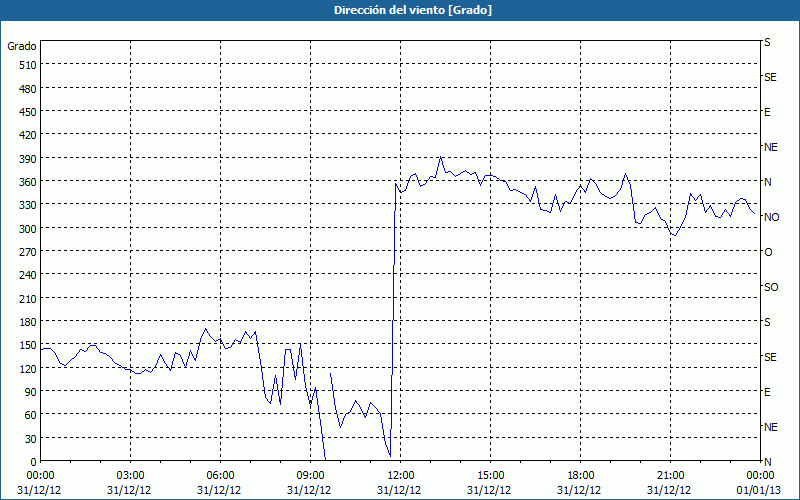Pick the 330 y-axis tick label
The width and height of the screenshot is (800, 500).
click(28, 205)
